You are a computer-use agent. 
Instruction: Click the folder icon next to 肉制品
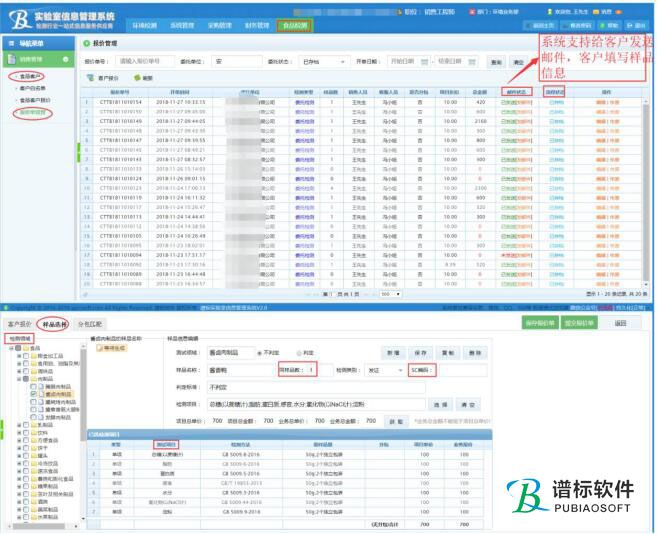coord(31,379)
